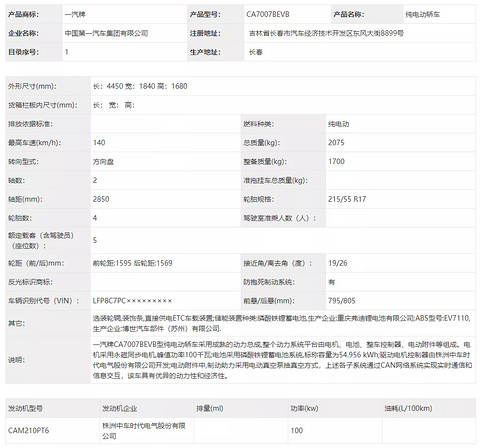480x448 pixels.
Task: Select the 转向型式 label
Action: click(x=23, y=162)
